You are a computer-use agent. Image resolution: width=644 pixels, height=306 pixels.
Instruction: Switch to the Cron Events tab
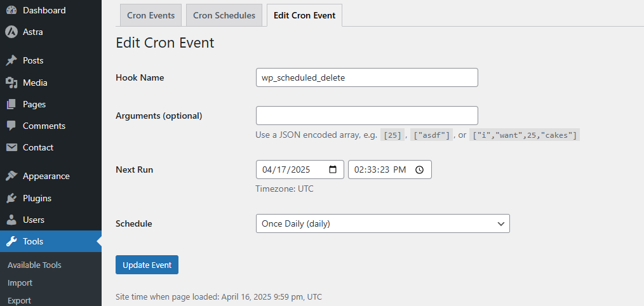151,15
